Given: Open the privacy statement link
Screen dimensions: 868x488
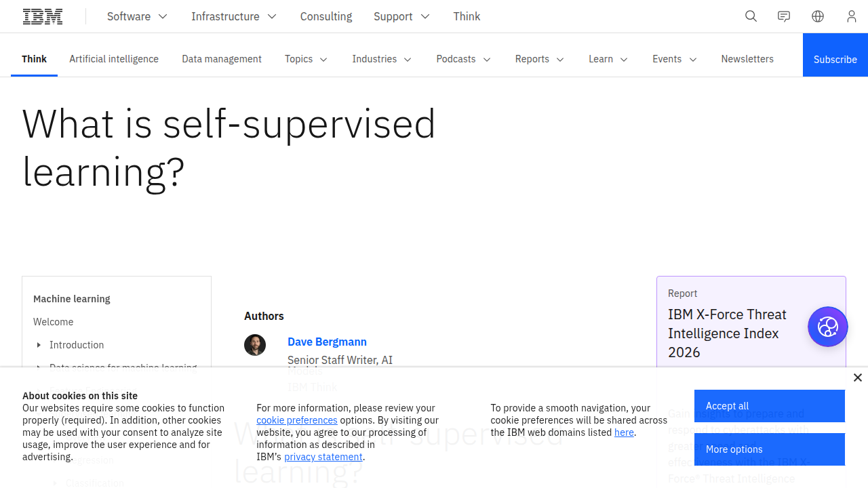Looking at the screenshot, I should tap(323, 457).
